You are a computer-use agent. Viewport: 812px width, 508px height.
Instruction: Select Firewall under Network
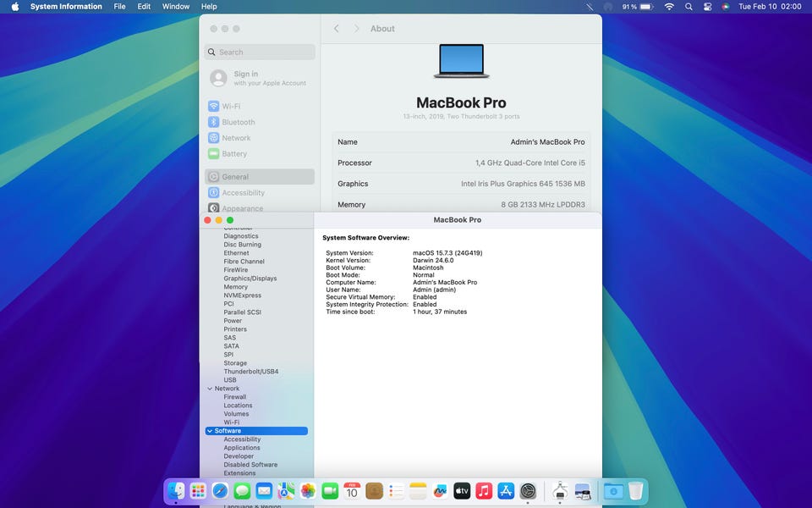(x=235, y=397)
